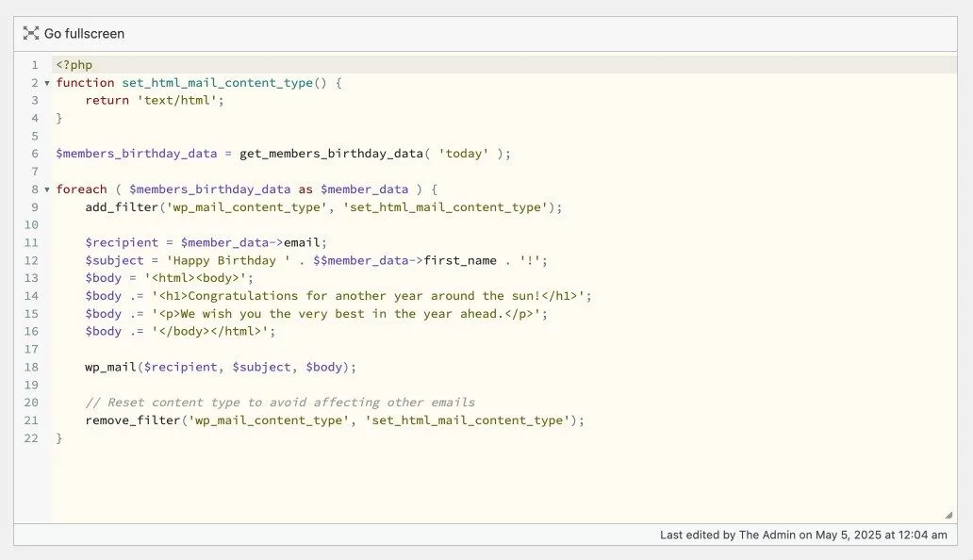The height and width of the screenshot is (560, 973).
Task: Click the get_members_birthday_data function call
Action: click(331, 153)
